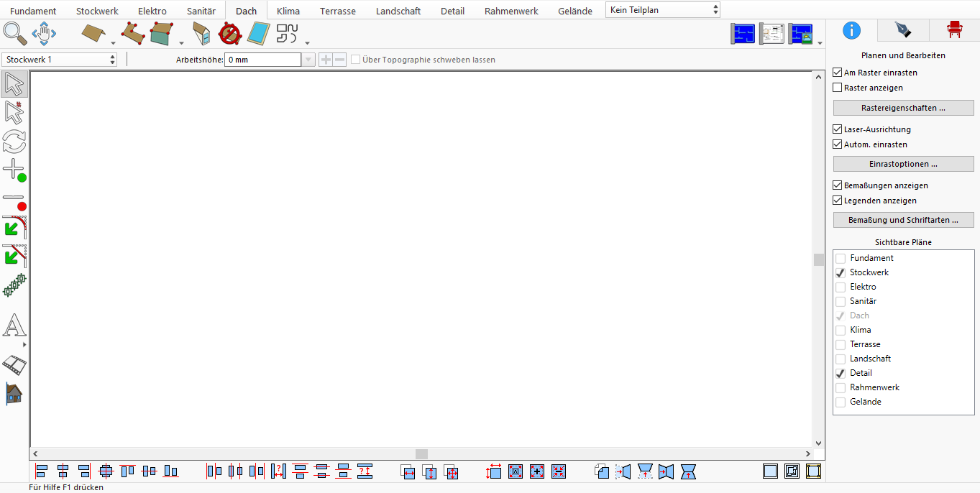980x493 pixels.
Task: Expand the Stockwerk 1 floor selector
Action: click(x=60, y=60)
